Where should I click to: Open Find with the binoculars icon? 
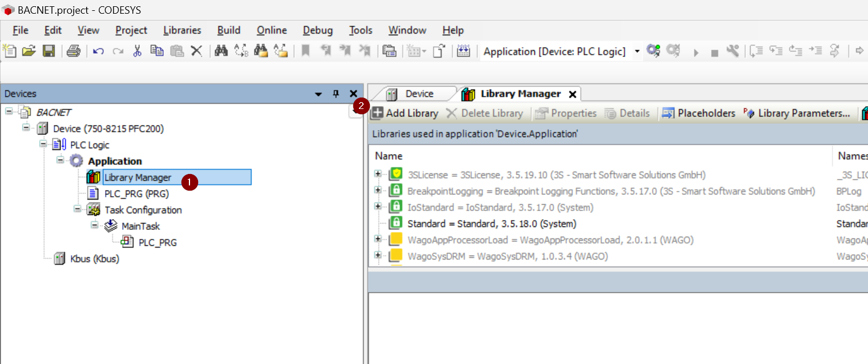[221, 51]
